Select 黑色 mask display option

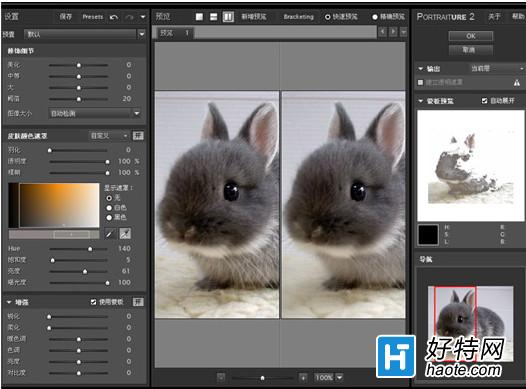pos(109,218)
